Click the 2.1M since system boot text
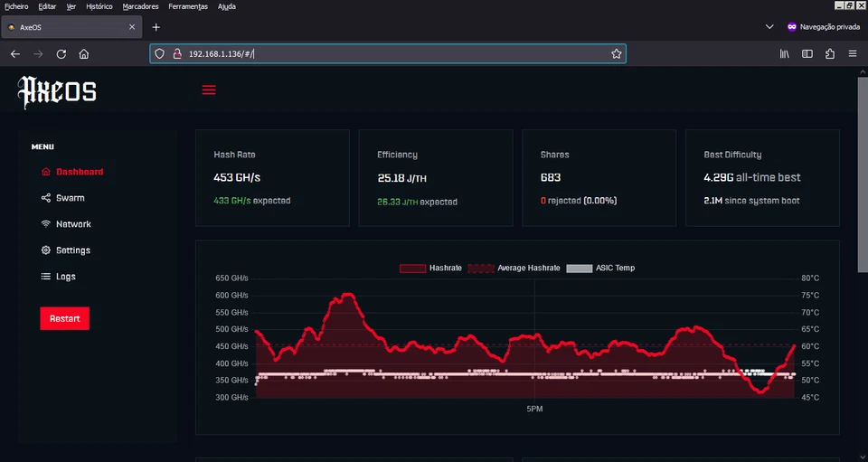This screenshot has width=868, height=462. point(751,201)
